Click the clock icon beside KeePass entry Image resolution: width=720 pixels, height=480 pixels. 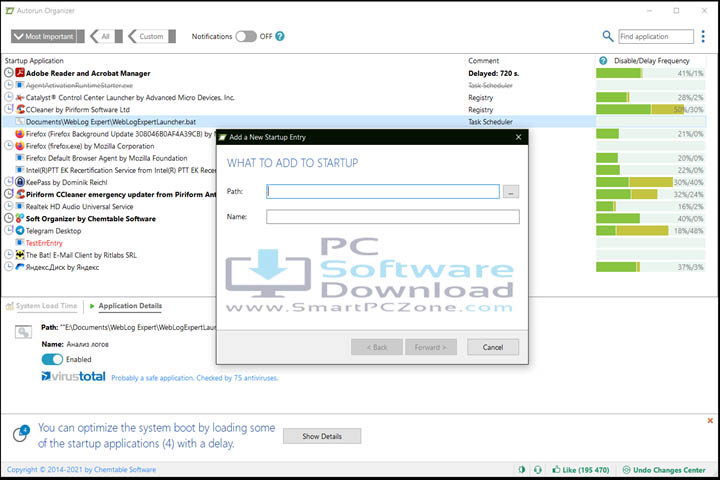click(x=9, y=182)
